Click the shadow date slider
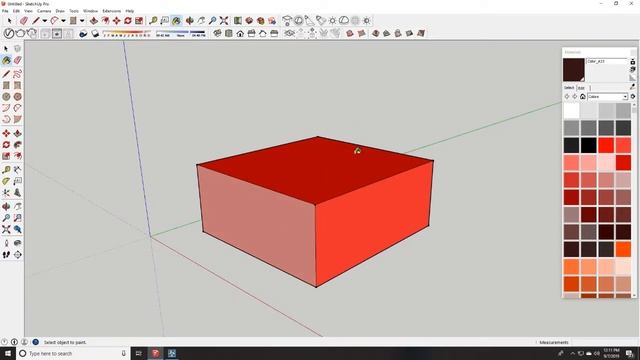640x360 pixels. (127, 33)
